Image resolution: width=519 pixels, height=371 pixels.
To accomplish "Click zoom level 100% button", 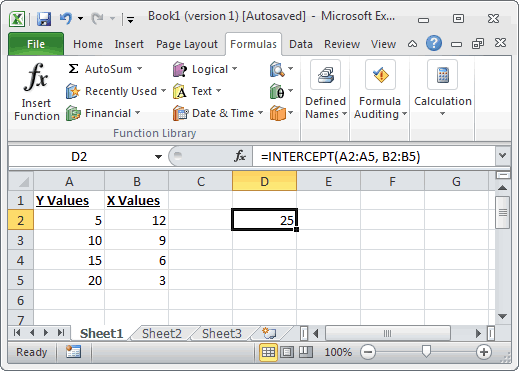I will coord(338,352).
